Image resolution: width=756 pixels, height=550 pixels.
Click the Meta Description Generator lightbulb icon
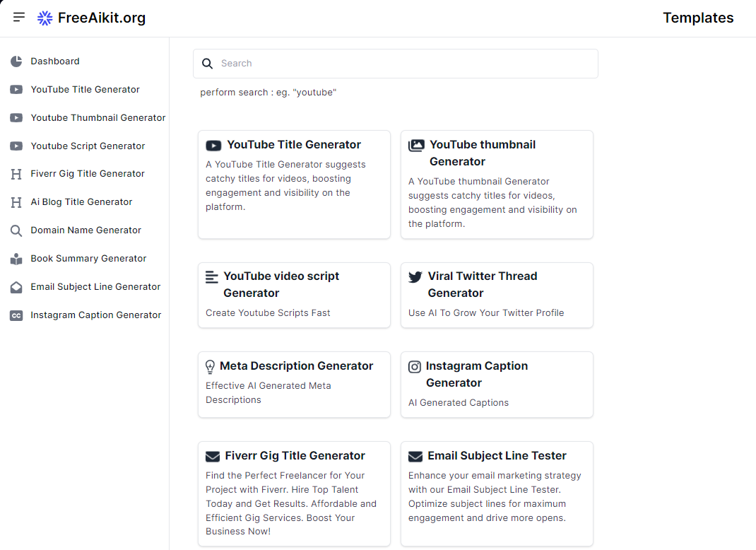pos(210,366)
